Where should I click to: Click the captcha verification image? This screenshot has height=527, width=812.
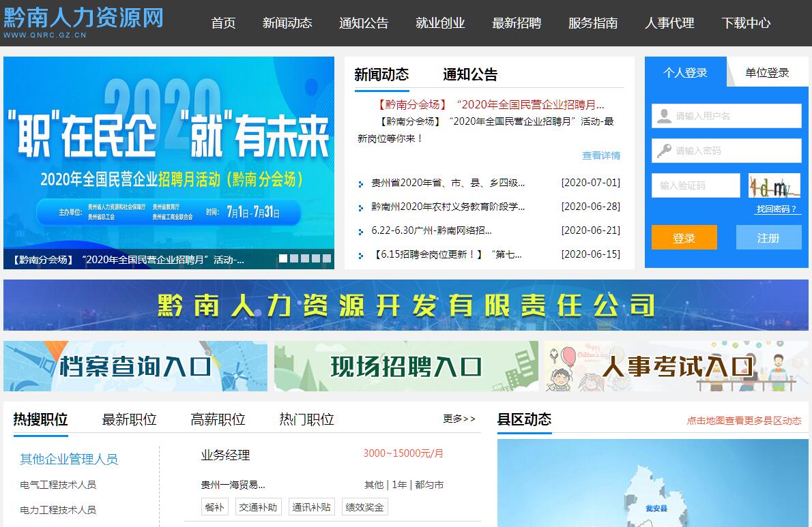point(774,185)
